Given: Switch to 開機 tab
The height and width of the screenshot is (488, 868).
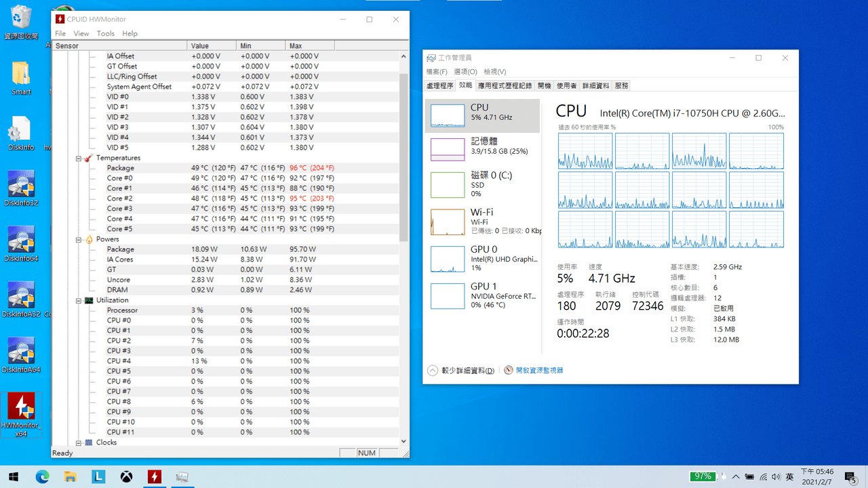Looking at the screenshot, I should (x=545, y=86).
